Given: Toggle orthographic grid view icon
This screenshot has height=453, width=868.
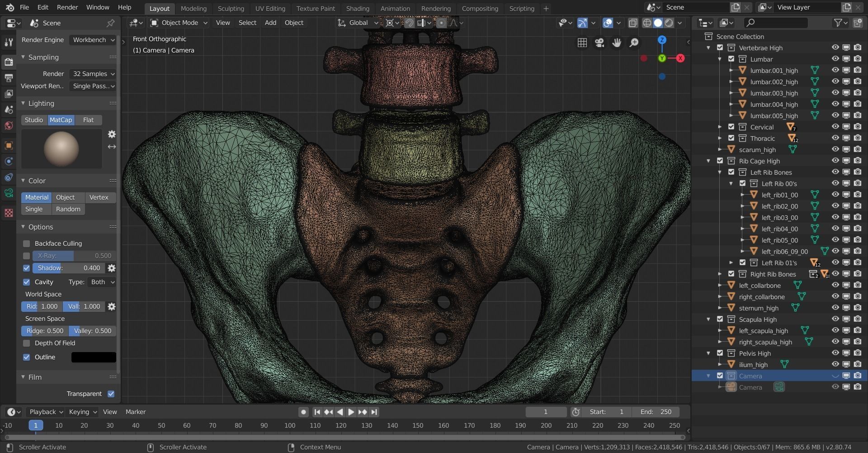Looking at the screenshot, I should click(x=582, y=43).
